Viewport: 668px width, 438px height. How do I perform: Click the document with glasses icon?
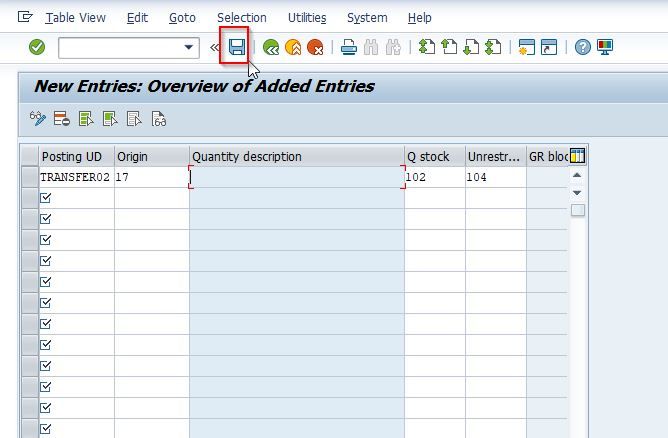tap(158, 119)
